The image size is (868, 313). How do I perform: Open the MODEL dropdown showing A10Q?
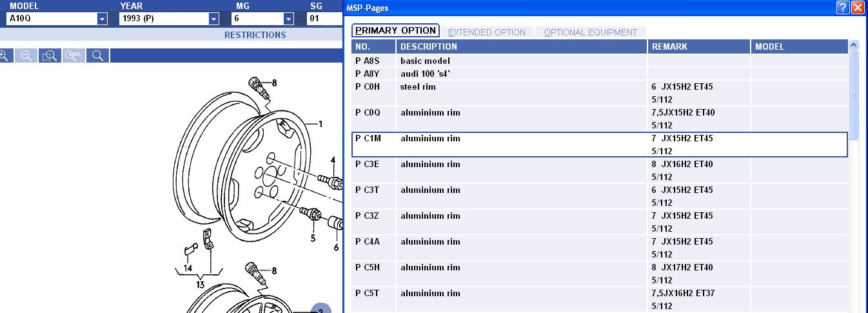[102, 19]
